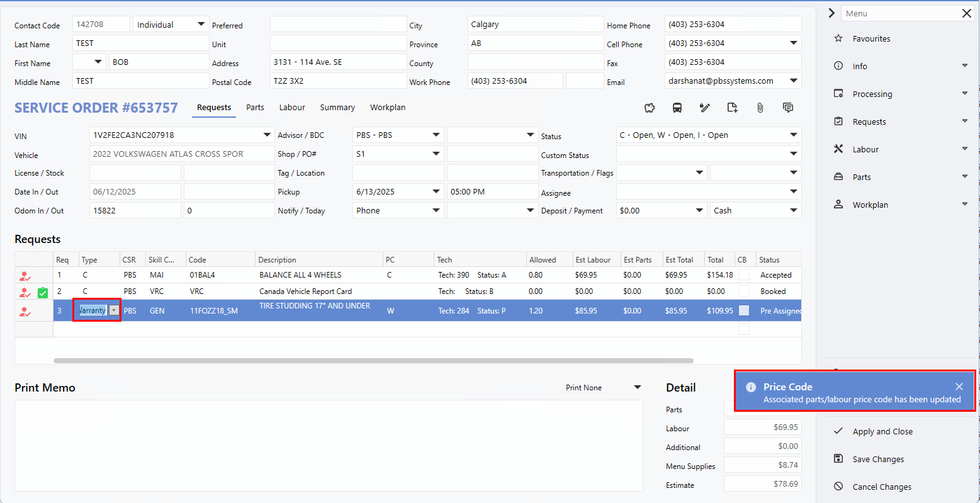Expand the Print None dropdown
The height and width of the screenshot is (503, 980).
[x=637, y=388]
